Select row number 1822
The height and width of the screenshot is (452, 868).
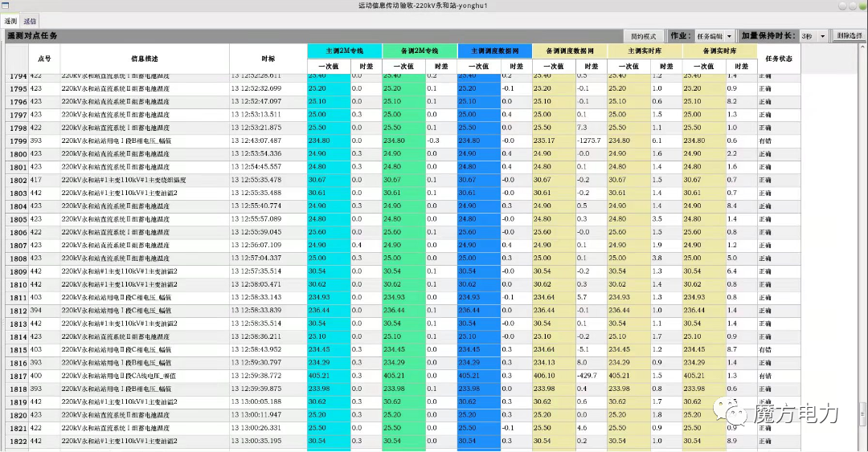click(17, 442)
